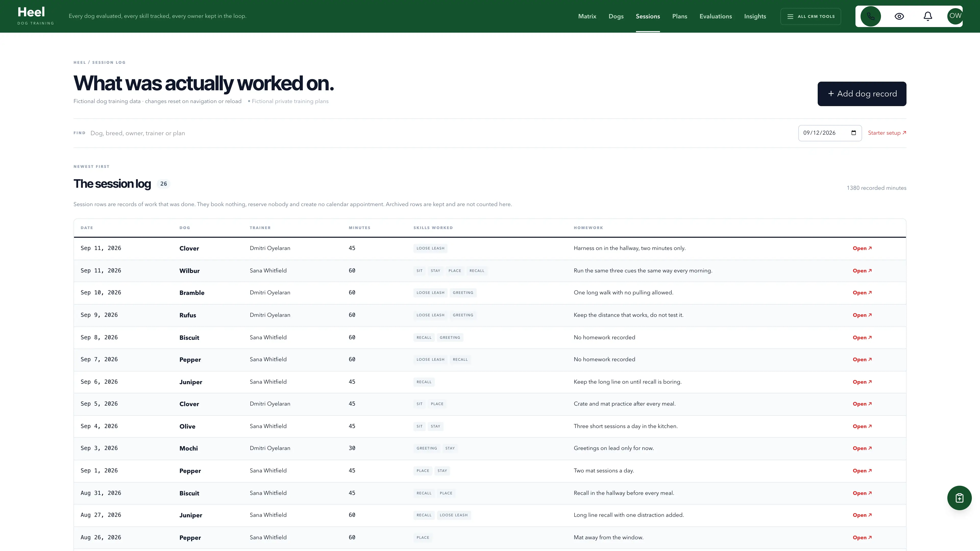Open the Sep 7 Pepper session
This screenshot has height=551, width=980.
[862, 359]
